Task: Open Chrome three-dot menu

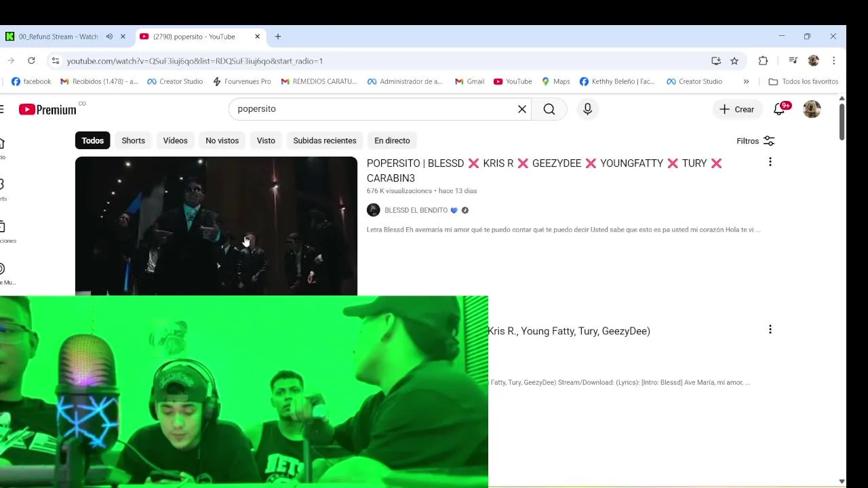Action: [833, 61]
